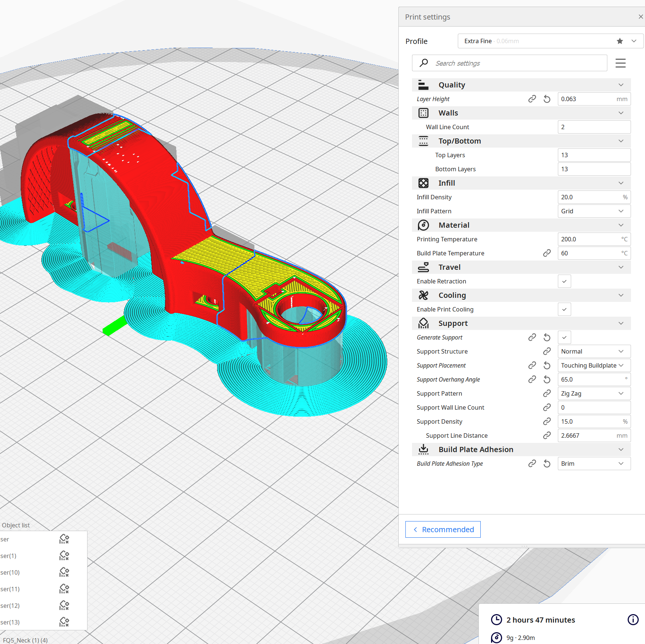
Task: Click link icon next to Support Density
Action: pyautogui.click(x=547, y=421)
